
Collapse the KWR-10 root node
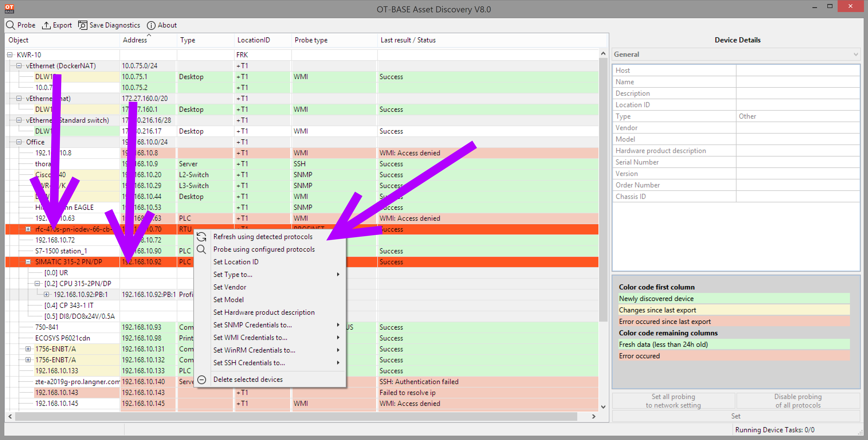(10, 55)
